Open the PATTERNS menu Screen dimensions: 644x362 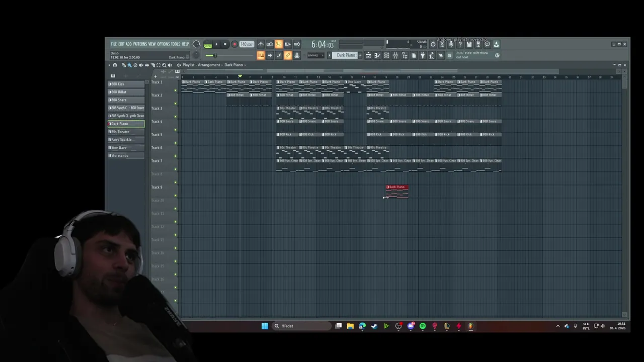(140, 44)
